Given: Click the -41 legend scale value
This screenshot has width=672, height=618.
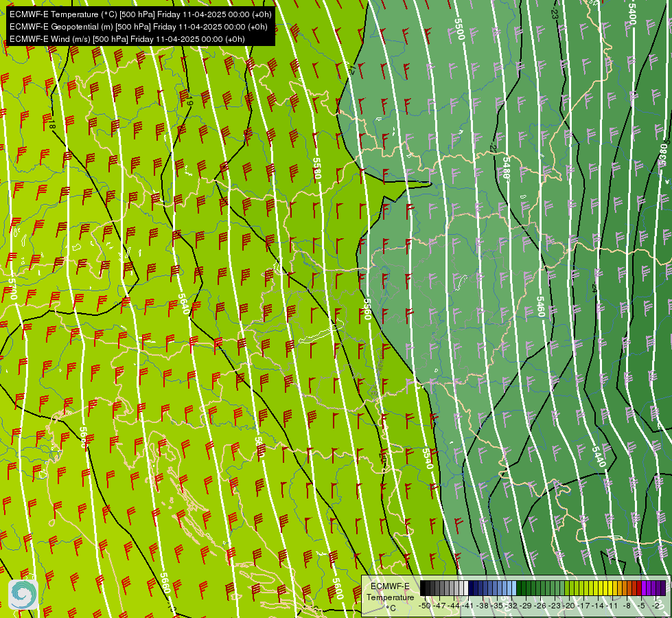Looking at the screenshot, I should coord(467,606).
